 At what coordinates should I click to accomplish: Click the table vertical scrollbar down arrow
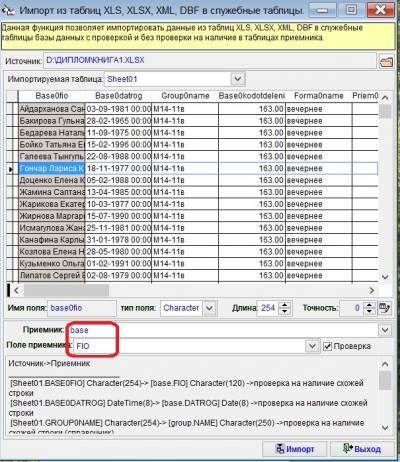tap(385, 277)
